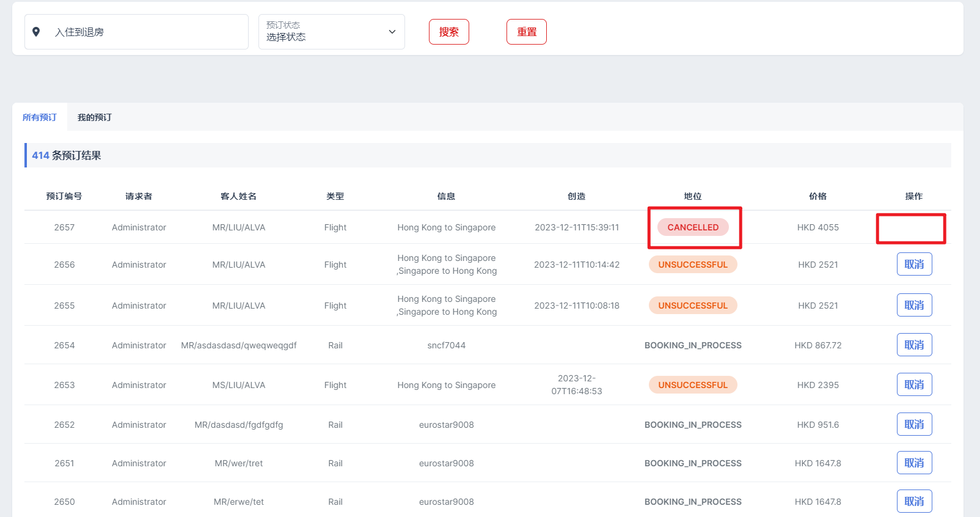980x517 pixels.
Task: Select booking number 2657 in the table
Action: pyautogui.click(x=64, y=227)
